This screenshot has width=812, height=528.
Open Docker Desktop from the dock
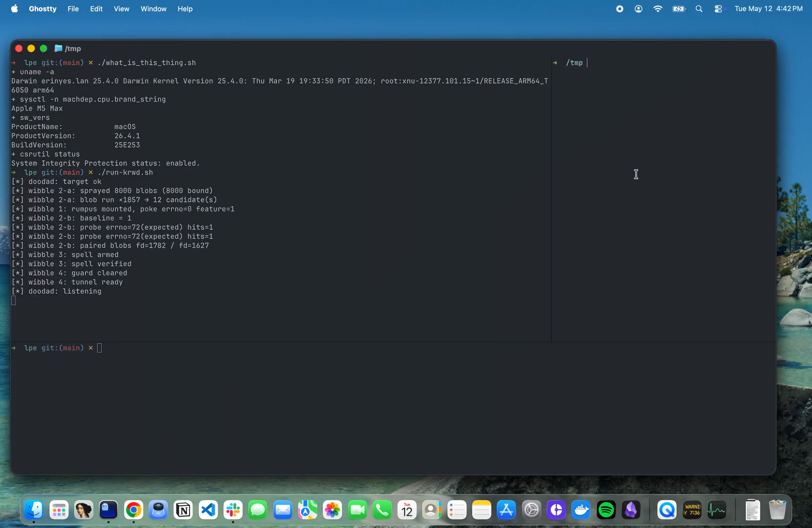581,510
